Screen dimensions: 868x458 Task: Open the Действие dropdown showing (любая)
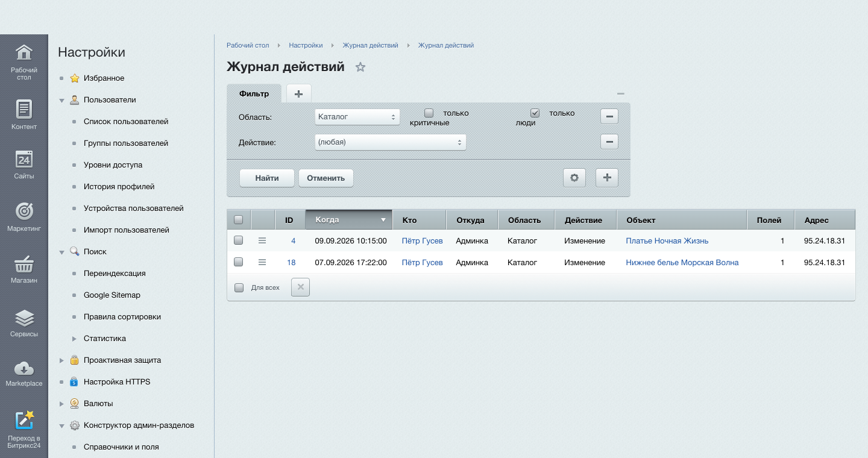click(x=391, y=142)
